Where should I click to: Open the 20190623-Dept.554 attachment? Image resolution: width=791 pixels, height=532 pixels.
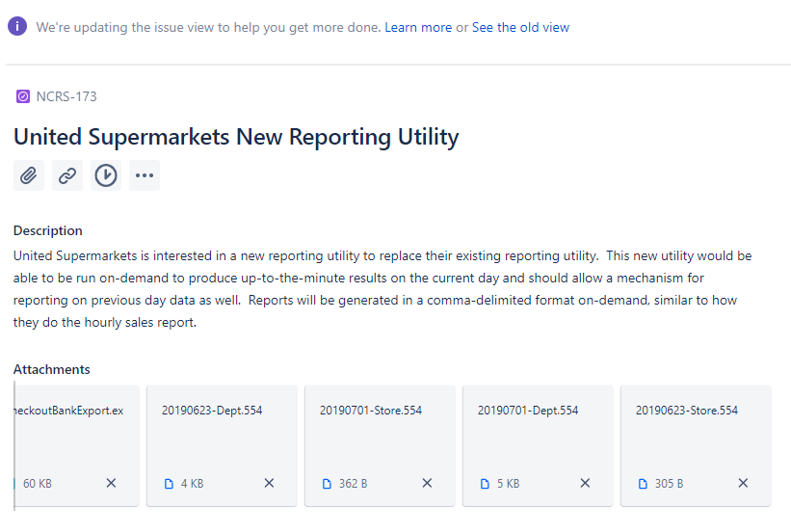222,445
